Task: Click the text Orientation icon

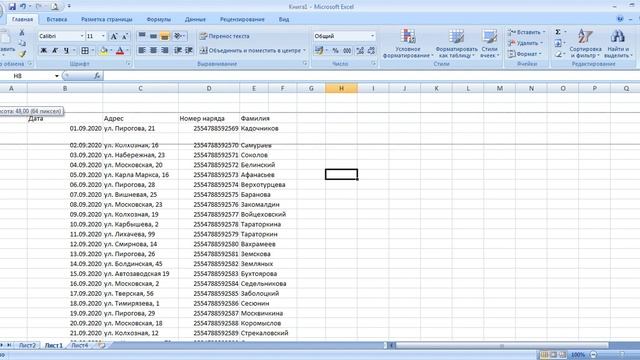Action: click(x=178, y=36)
